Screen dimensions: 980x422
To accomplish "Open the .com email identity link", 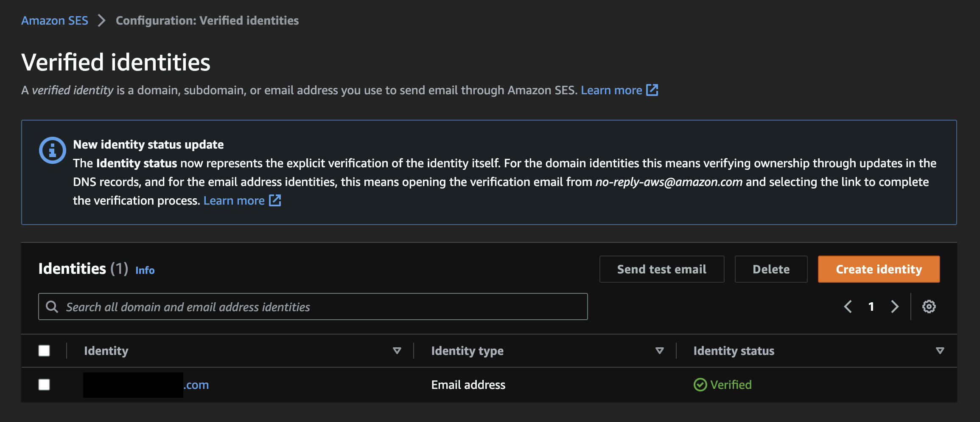I will [146, 385].
